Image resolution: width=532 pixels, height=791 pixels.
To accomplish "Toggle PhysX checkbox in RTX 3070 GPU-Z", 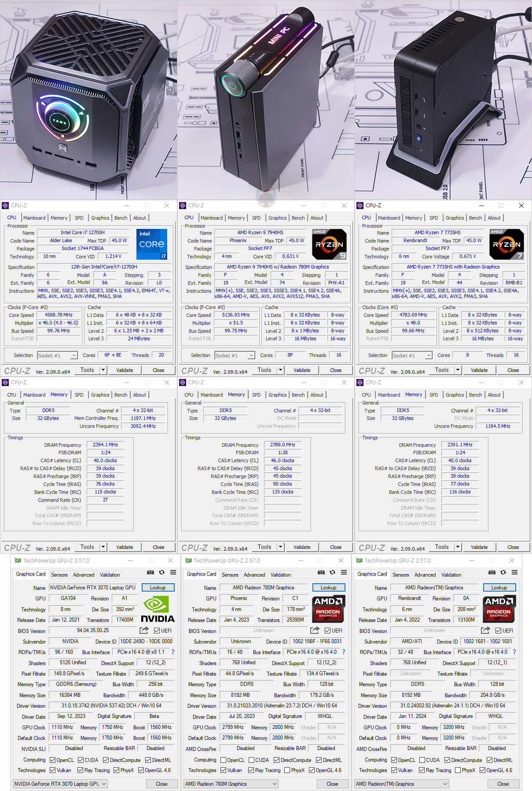I will (x=116, y=770).
